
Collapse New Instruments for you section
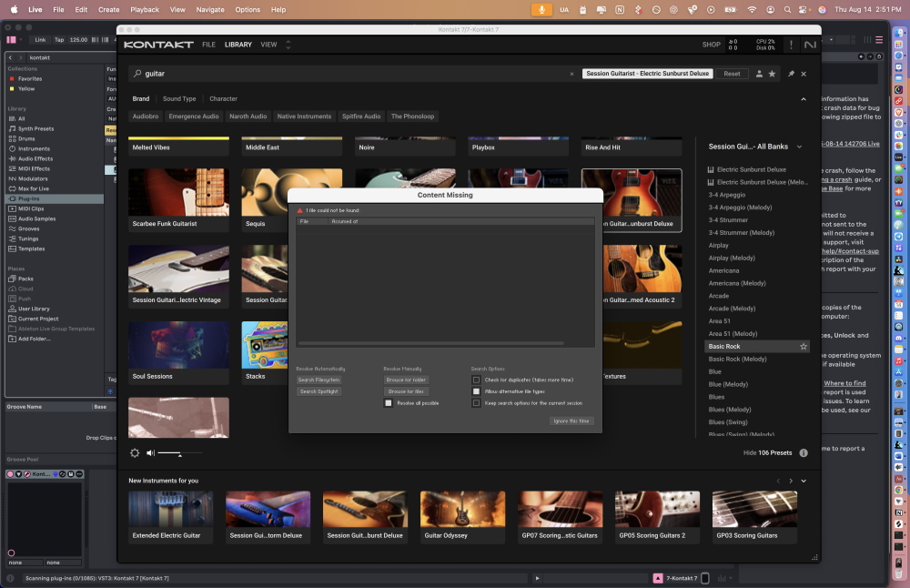[x=804, y=482]
